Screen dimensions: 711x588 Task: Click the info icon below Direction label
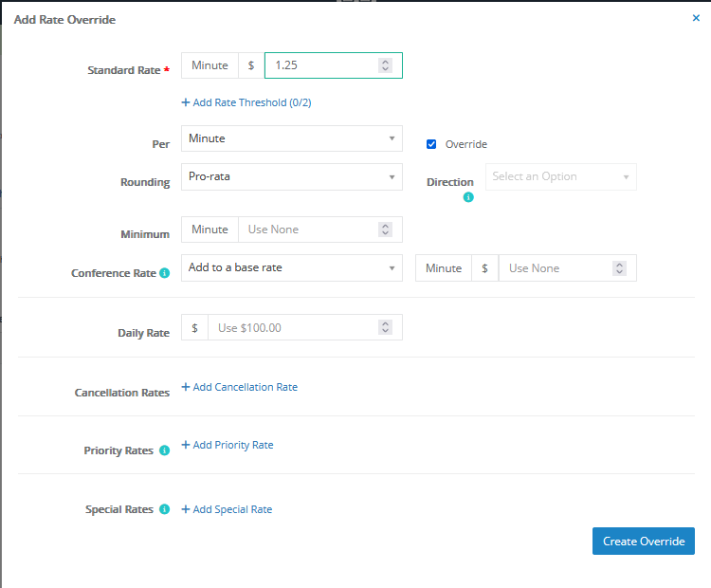[468, 198]
